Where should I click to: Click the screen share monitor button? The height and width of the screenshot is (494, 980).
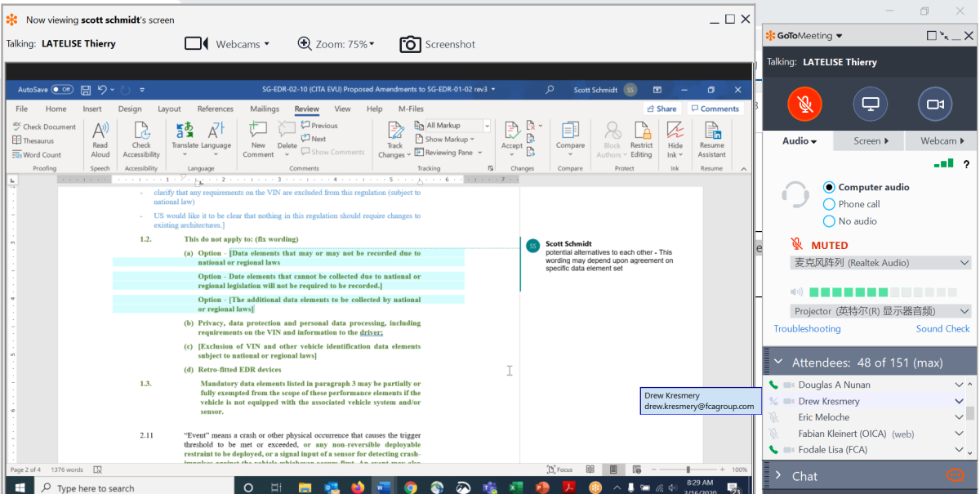click(x=870, y=105)
